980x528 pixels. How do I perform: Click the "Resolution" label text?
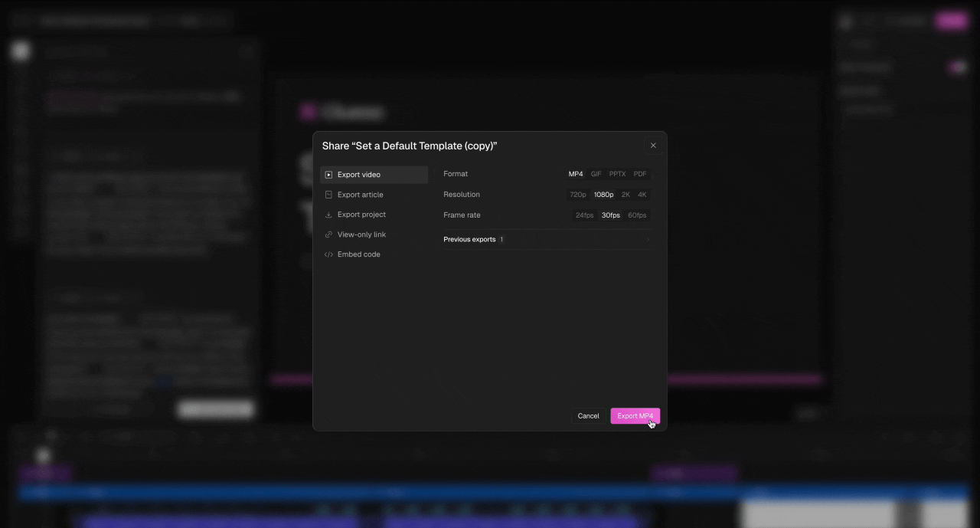(x=462, y=195)
